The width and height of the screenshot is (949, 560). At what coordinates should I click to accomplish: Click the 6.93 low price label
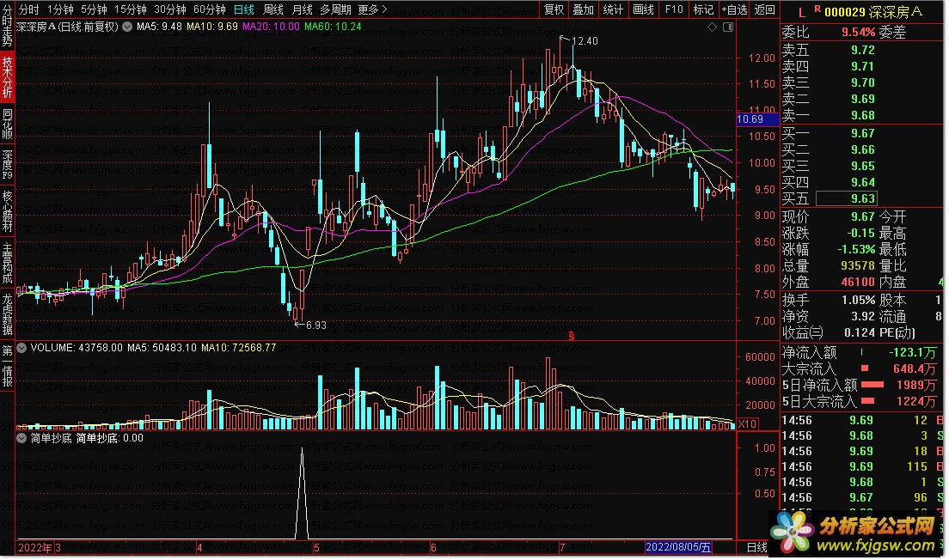(x=316, y=326)
